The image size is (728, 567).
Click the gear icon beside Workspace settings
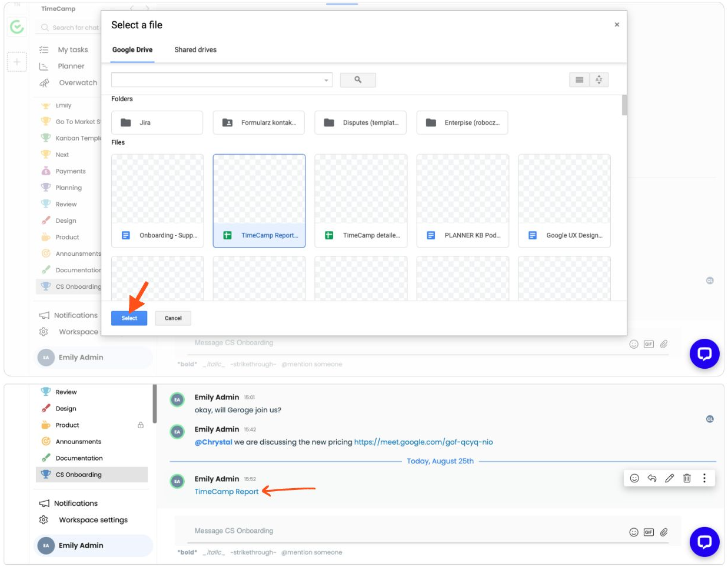click(x=44, y=520)
